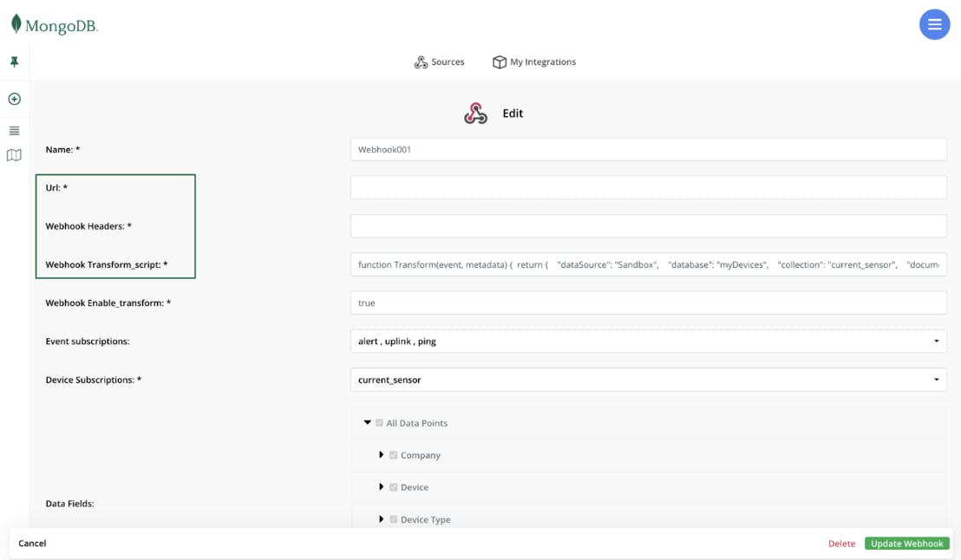Open the map sidebar icon
961x560 pixels.
click(x=14, y=156)
